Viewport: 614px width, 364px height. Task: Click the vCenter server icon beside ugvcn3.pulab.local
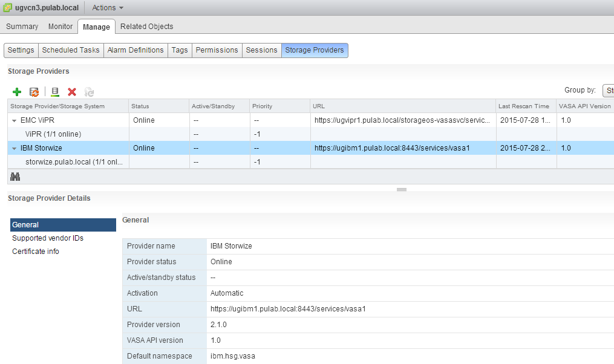pos(7,8)
